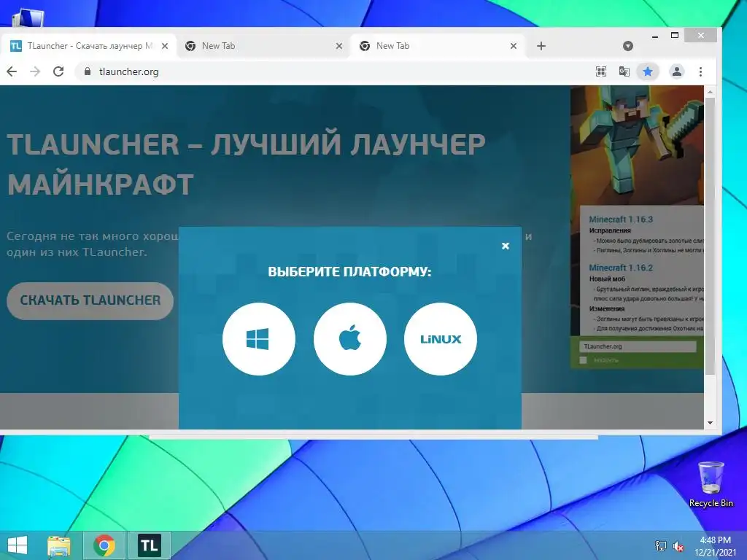Click the Minecraft character screenshot image
This screenshot has height=560, width=747.
click(x=637, y=145)
